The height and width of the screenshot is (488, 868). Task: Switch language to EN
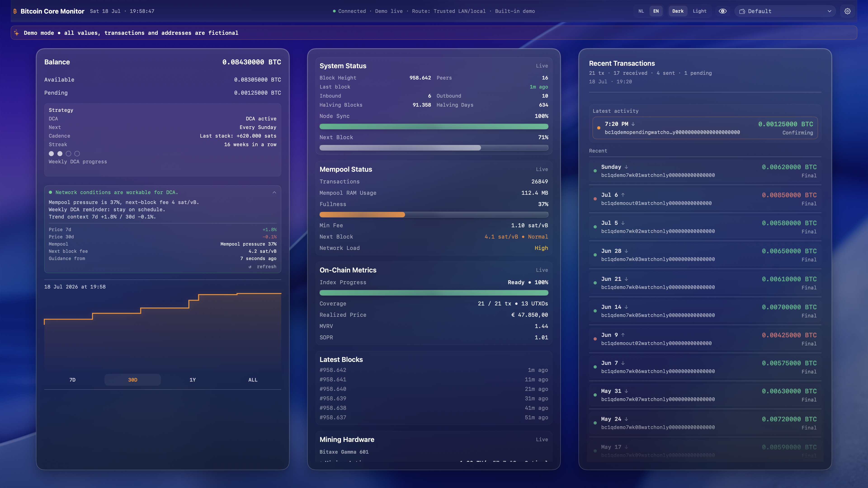(x=656, y=11)
